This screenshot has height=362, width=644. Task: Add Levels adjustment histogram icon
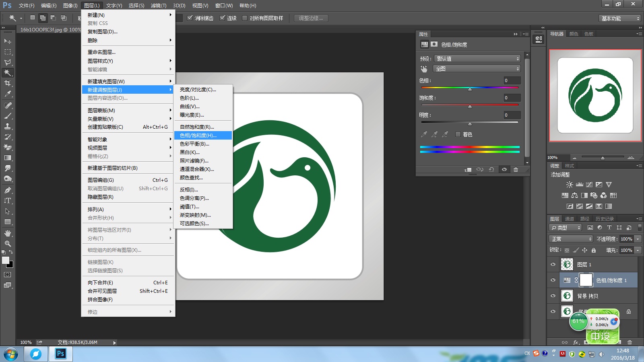[580, 185]
